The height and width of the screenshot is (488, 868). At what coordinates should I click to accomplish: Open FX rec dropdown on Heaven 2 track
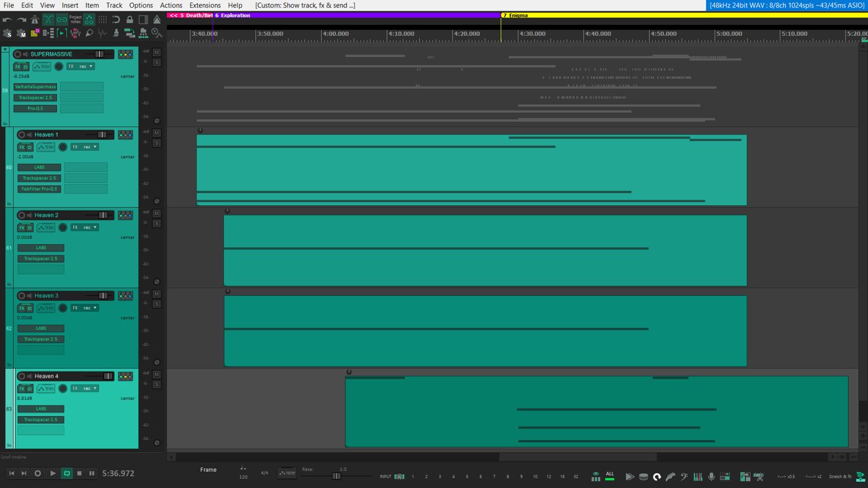coord(84,228)
